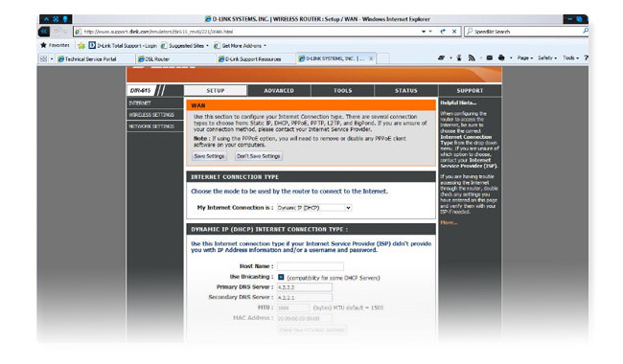Click the RSS feeds icon in the command bar
The height and width of the screenshot is (364, 623).
click(472, 58)
